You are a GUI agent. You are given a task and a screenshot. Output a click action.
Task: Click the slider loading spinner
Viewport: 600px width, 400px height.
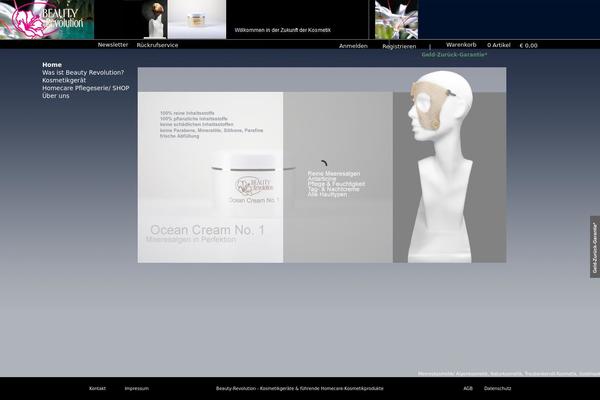(x=323, y=164)
